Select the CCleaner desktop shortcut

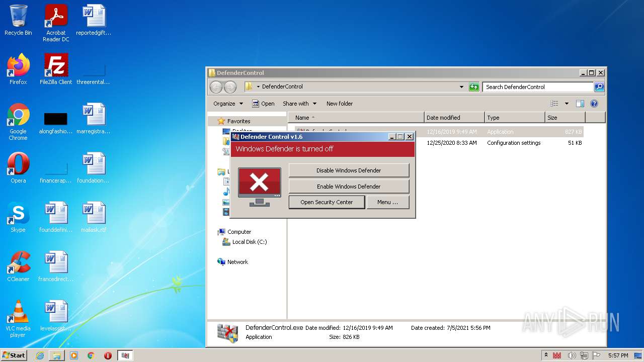coord(18,266)
